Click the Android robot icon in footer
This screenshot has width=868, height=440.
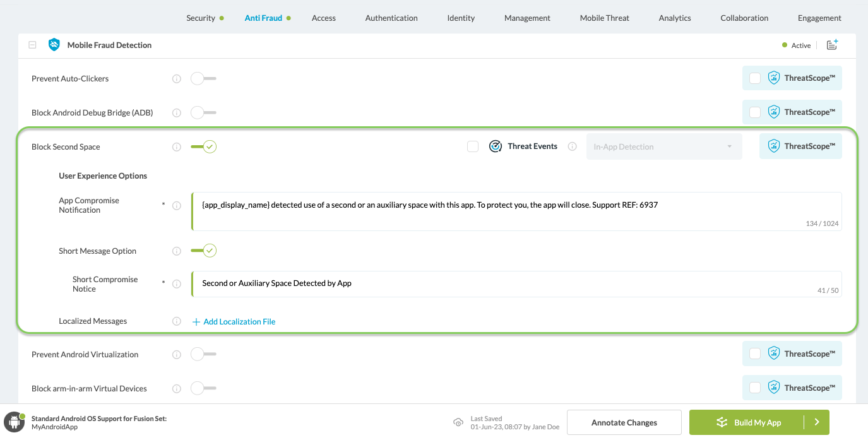click(14, 422)
